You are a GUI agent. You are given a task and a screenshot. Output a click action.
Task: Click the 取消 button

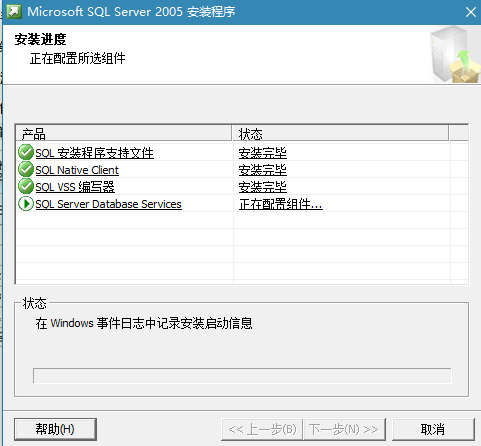tap(433, 429)
